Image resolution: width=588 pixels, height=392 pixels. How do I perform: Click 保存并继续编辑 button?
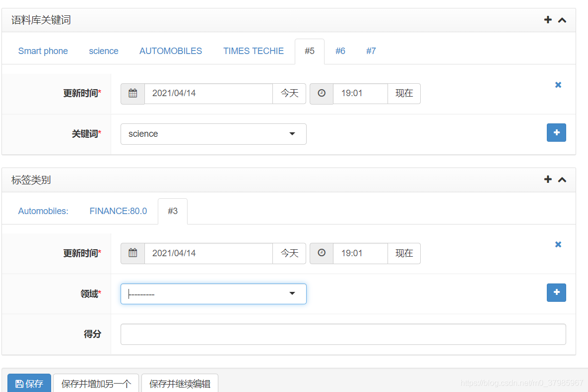coord(180,383)
